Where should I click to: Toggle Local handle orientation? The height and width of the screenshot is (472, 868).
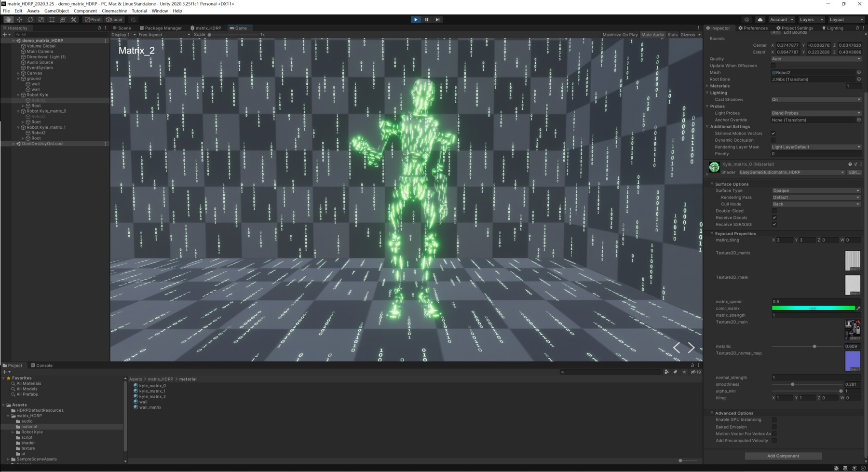tap(114, 20)
